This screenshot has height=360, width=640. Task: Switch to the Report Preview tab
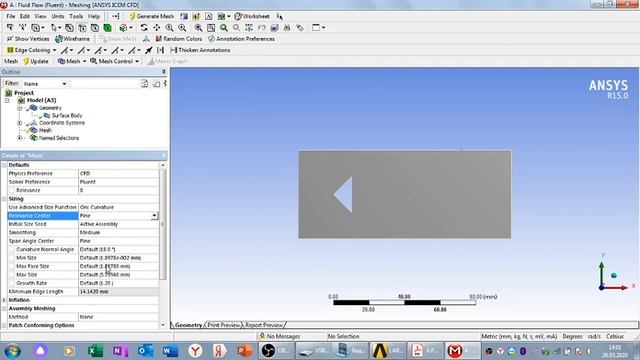tap(264, 325)
